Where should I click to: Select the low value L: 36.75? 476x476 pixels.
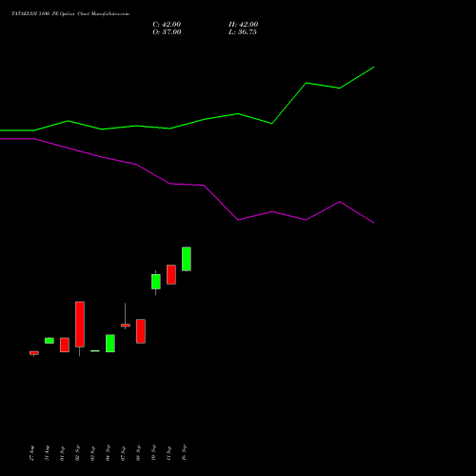(x=243, y=32)
